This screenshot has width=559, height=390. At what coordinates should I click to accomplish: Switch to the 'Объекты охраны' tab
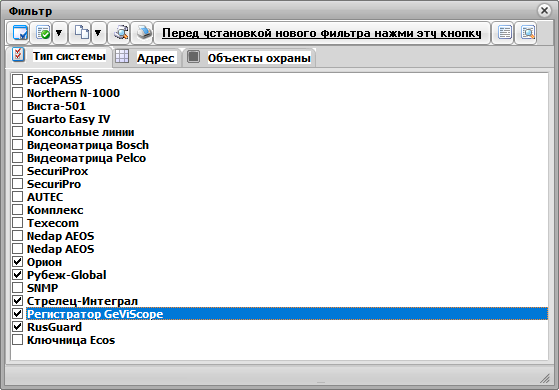coord(250,57)
